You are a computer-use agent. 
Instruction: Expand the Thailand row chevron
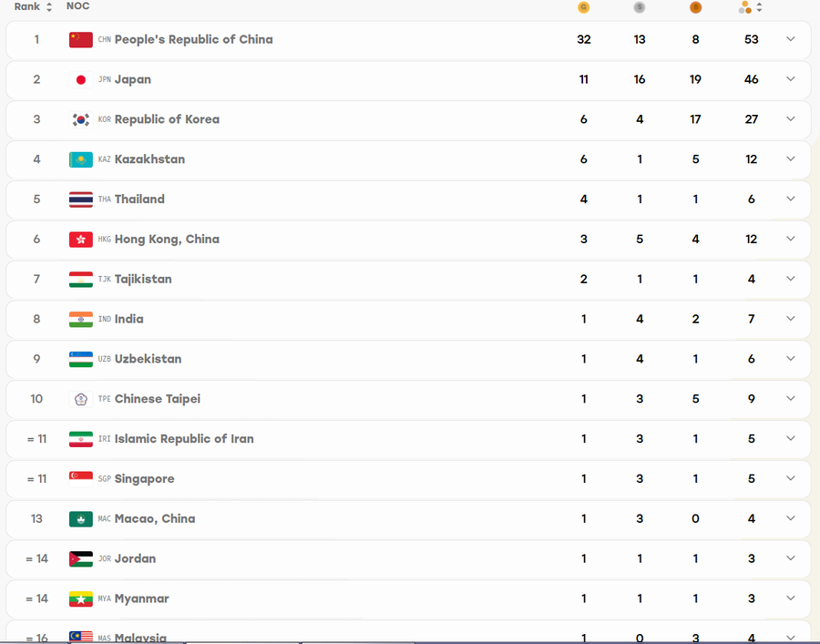coord(791,199)
